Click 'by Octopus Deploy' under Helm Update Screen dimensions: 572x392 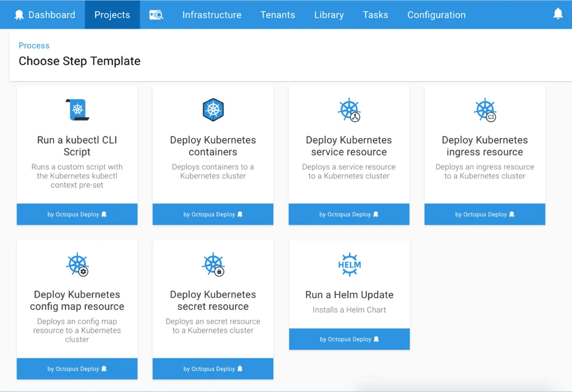345,340
